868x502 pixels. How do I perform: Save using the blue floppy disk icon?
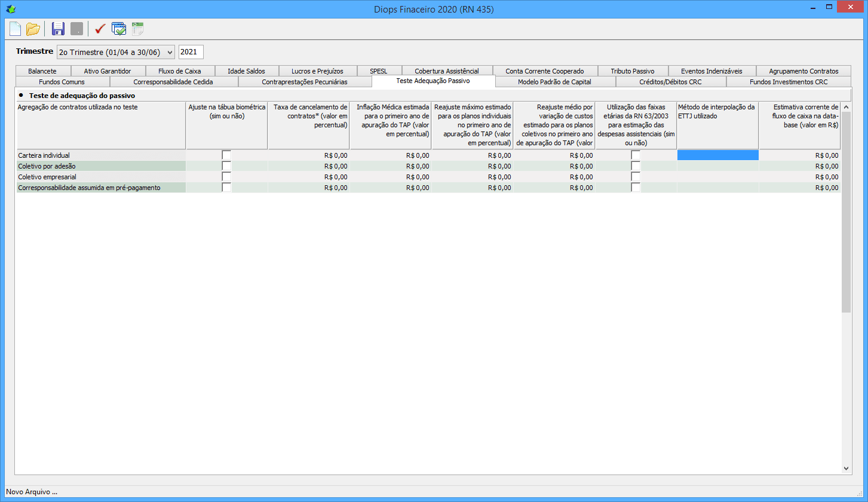point(58,29)
